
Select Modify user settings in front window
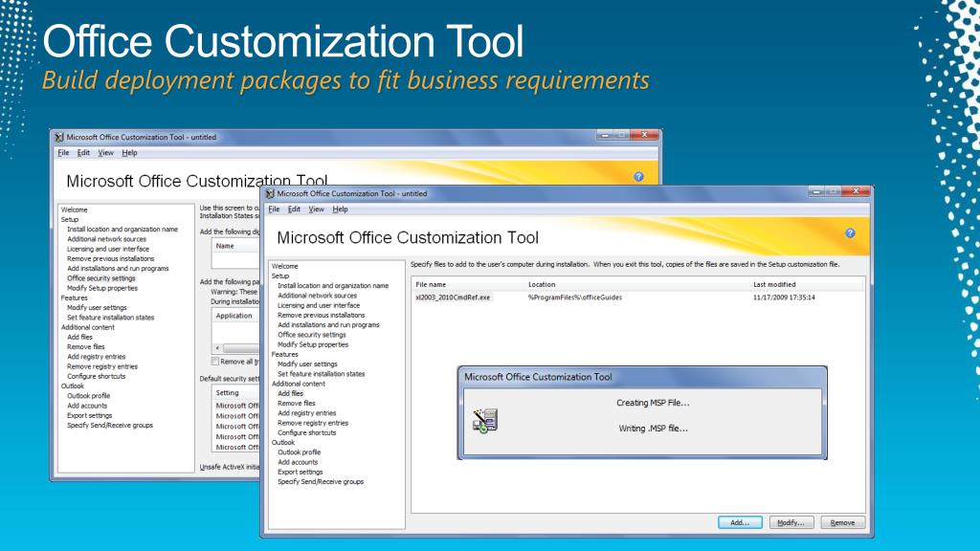click(307, 364)
